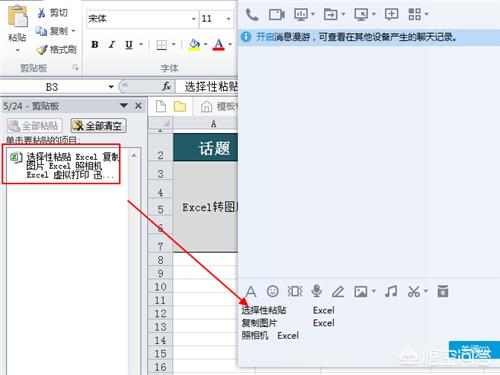This screenshot has width=500, height=375.
Task: Click the pasted text in chat input box
Action: tap(288, 323)
